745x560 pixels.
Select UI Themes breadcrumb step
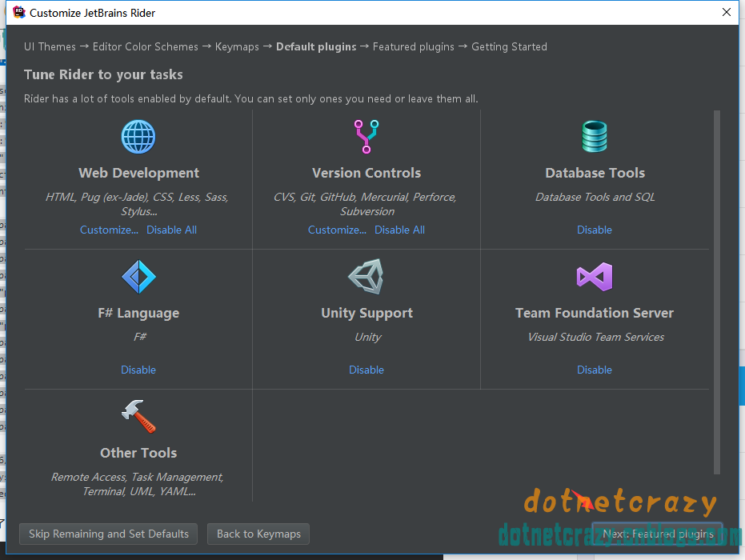pos(50,46)
